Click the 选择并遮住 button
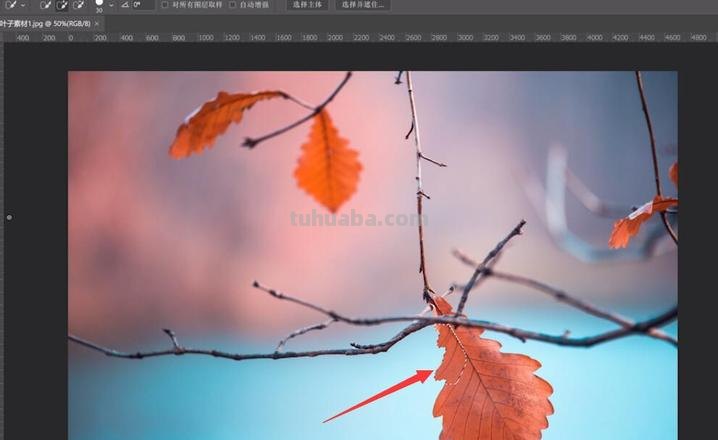718x440 pixels. point(362,5)
